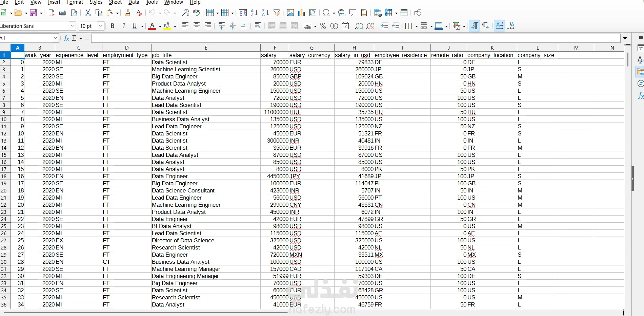Sort Descending using Z-A icon
Viewport: 644px width, 316px height.
pos(265,13)
